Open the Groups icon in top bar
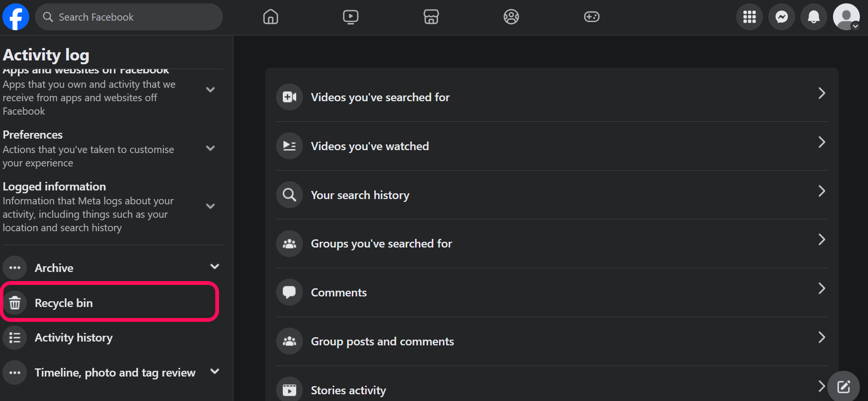 coord(511,17)
